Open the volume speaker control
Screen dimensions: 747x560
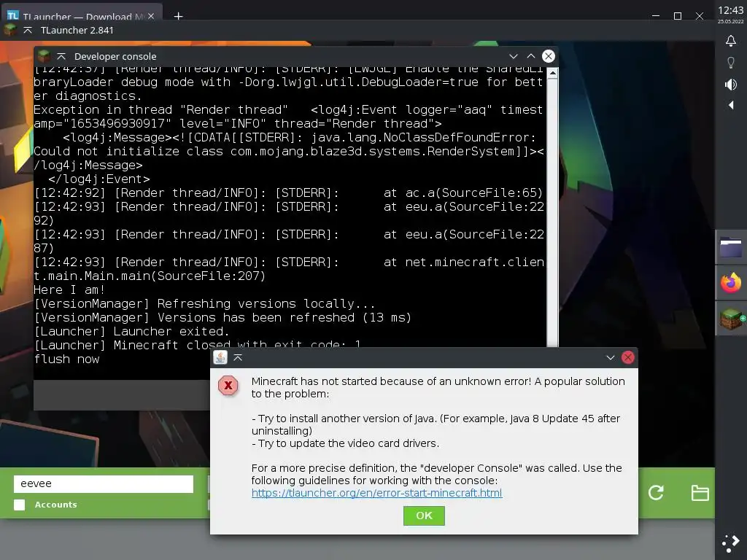pyautogui.click(x=731, y=85)
